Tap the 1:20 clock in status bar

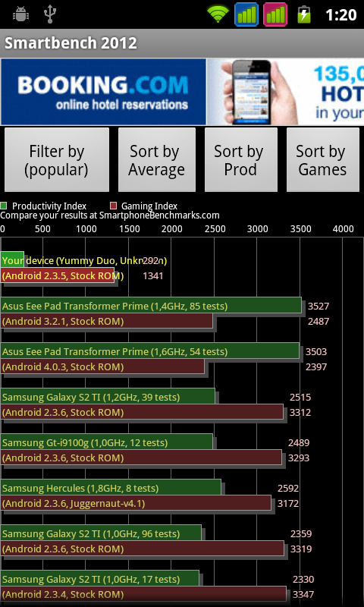click(x=340, y=14)
